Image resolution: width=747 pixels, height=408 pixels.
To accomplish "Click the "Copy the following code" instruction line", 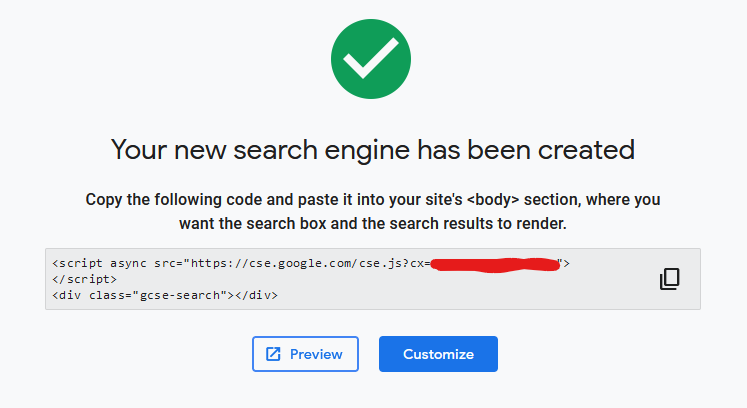I will 372,199.
